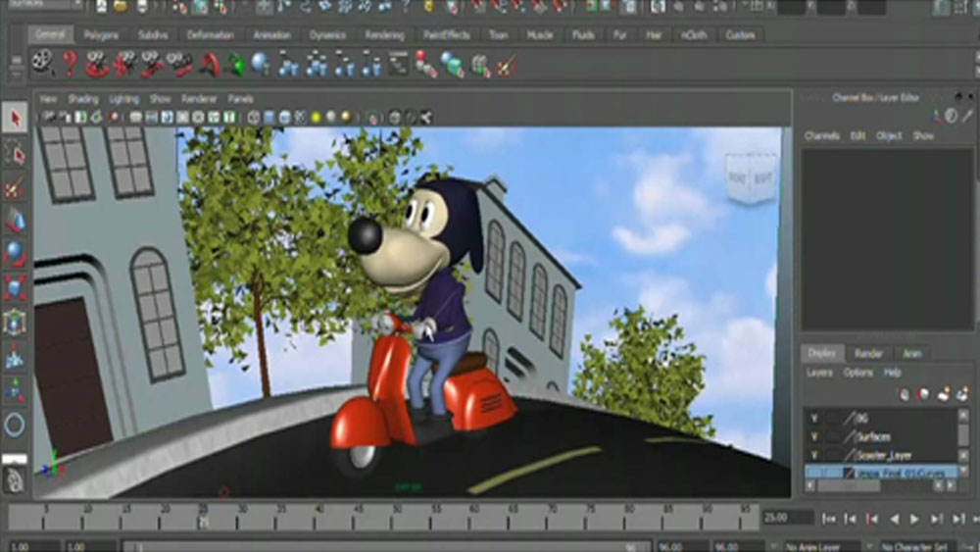Click layer list vertical scrollbar
This screenshot has width=980, height=552.
963,435
